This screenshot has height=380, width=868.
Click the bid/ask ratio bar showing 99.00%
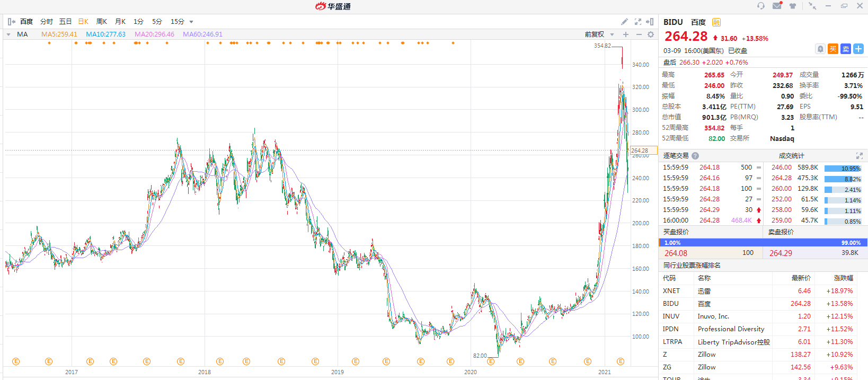763,243
